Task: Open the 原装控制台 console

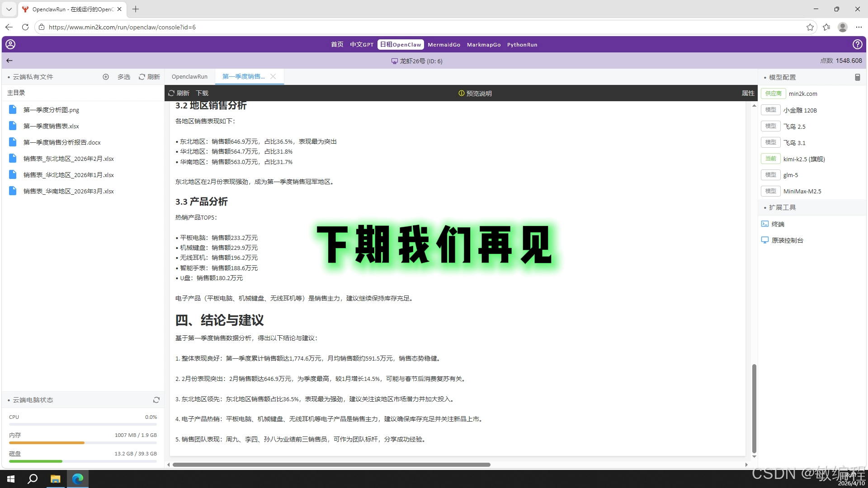Action: [787, 240]
